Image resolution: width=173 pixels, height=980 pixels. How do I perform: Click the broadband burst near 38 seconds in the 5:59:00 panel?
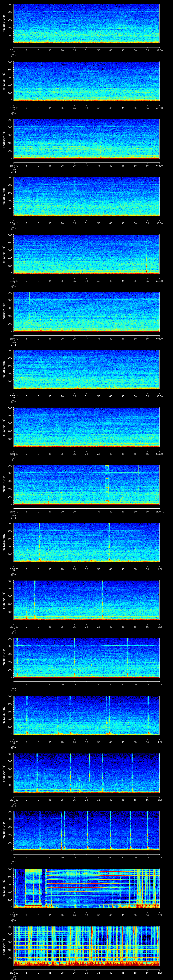107,485
